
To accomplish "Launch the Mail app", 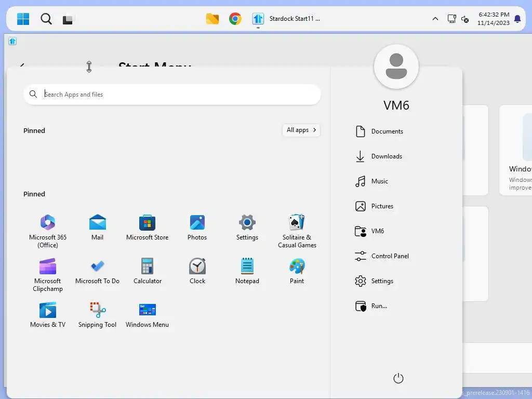I will click(97, 228).
